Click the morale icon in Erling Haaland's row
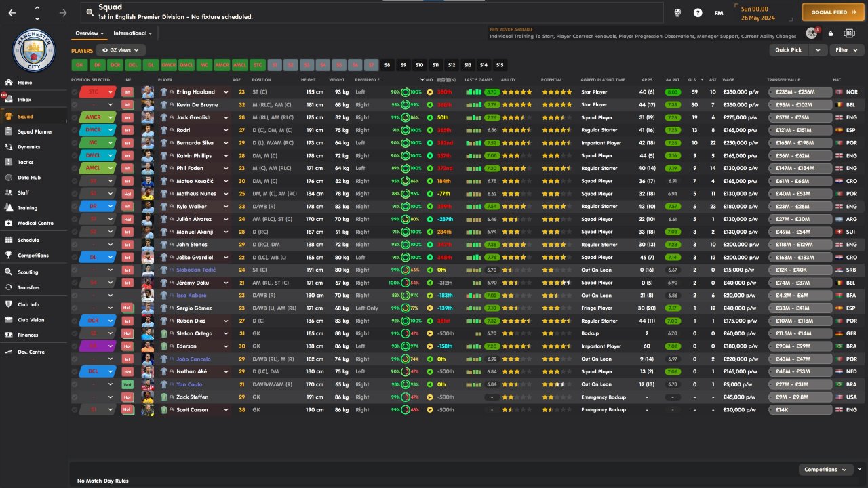Viewport: 868px width, 488px height. pyautogui.click(x=430, y=92)
